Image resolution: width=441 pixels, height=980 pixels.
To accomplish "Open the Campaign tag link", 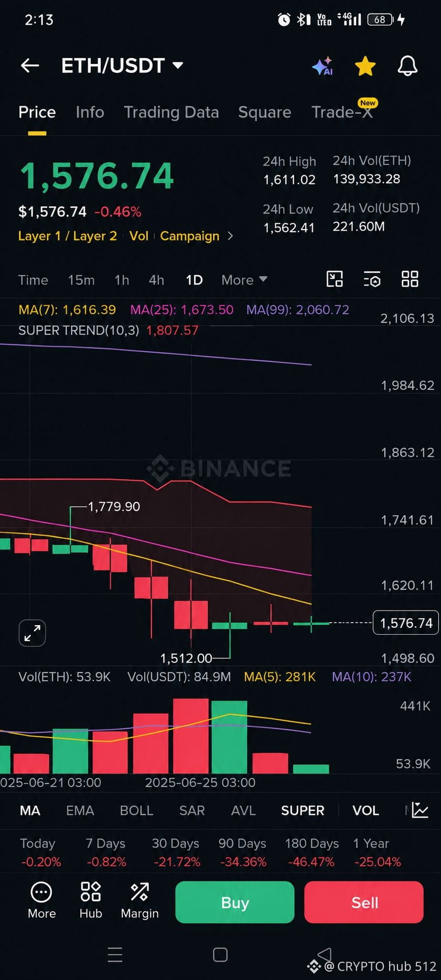I will click(190, 236).
